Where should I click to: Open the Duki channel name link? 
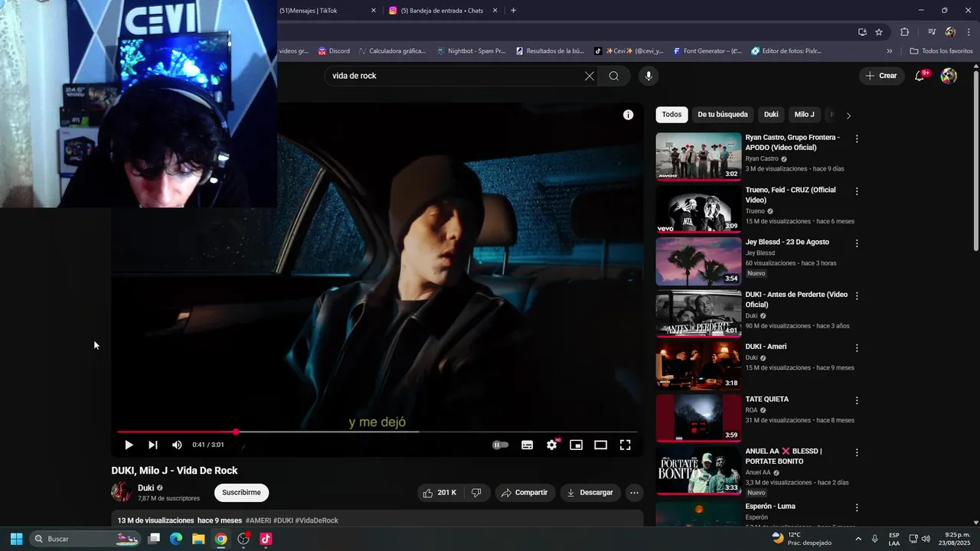point(145,487)
